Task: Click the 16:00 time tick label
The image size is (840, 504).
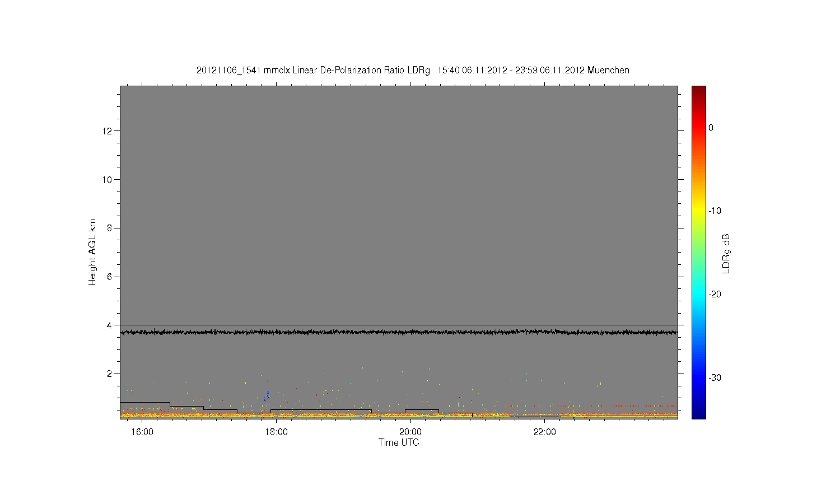Action: [142, 432]
